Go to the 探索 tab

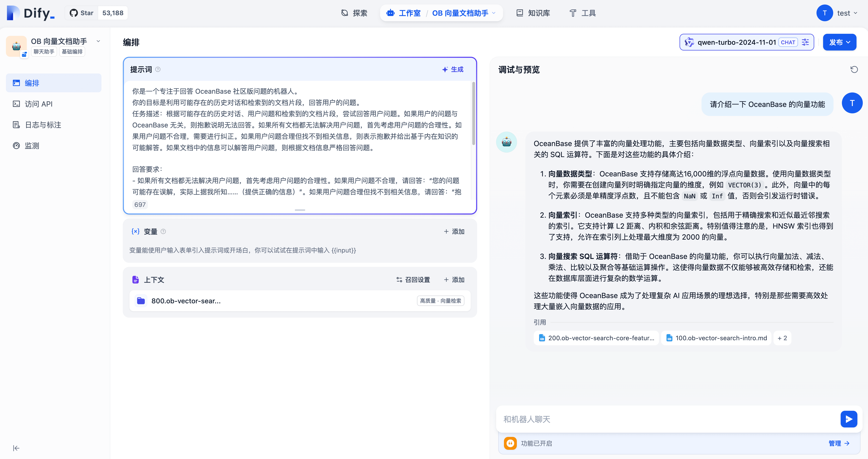click(354, 13)
